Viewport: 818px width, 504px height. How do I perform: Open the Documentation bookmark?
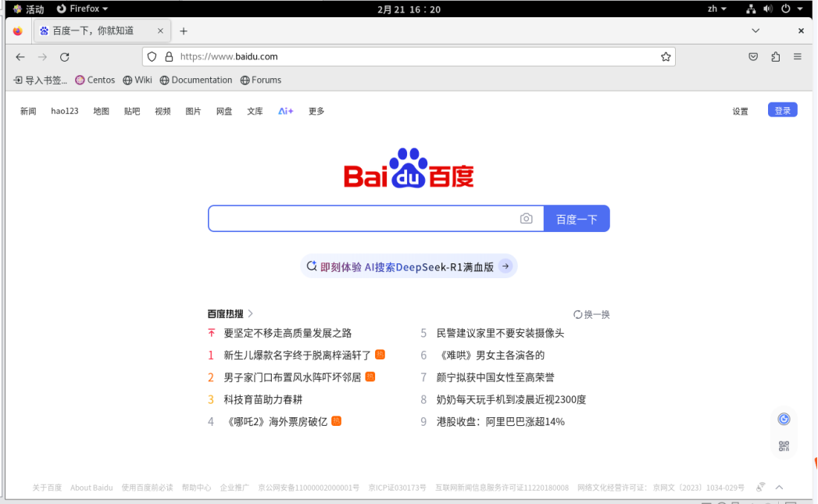coord(196,80)
